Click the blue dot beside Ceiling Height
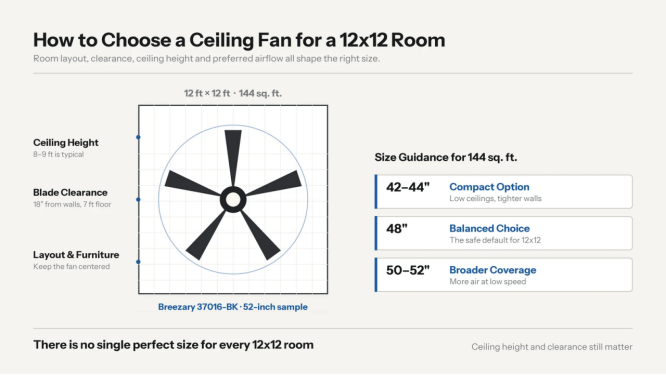 (138, 137)
